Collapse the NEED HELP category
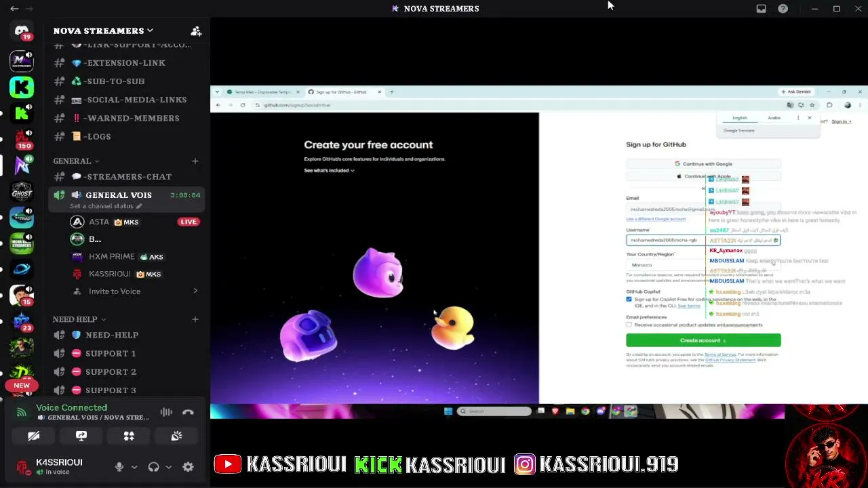This screenshot has width=868, height=488. click(79, 319)
